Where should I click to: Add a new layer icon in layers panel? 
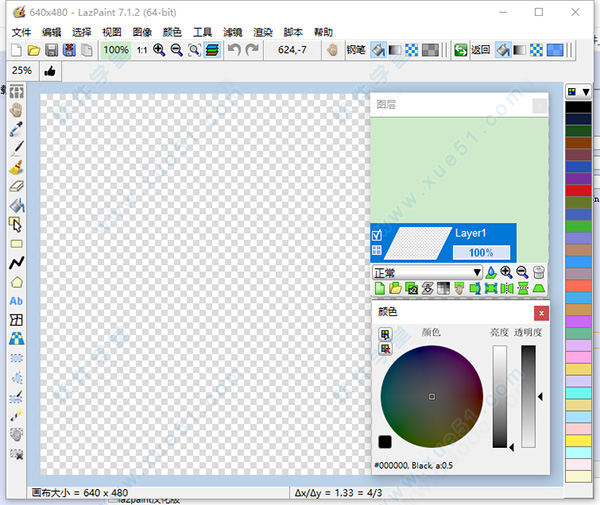(380, 288)
